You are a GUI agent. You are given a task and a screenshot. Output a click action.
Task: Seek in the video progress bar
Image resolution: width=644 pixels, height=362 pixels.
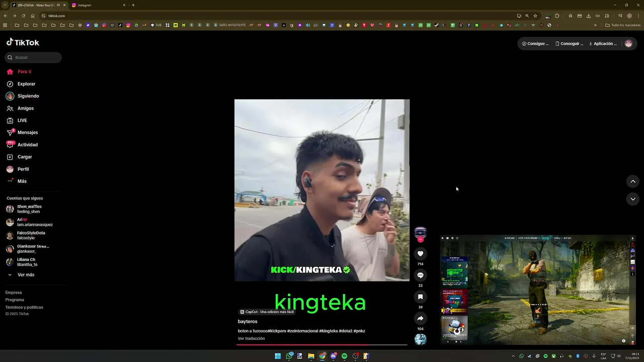[322, 345]
